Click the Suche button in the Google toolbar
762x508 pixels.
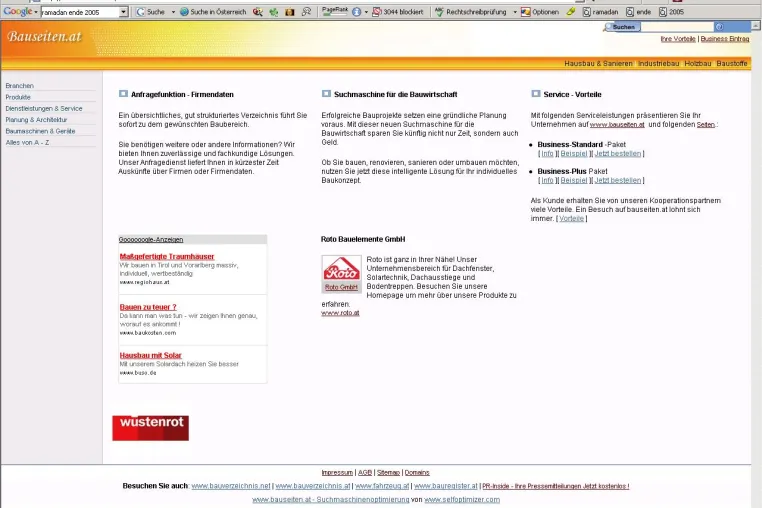coord(150,12)
